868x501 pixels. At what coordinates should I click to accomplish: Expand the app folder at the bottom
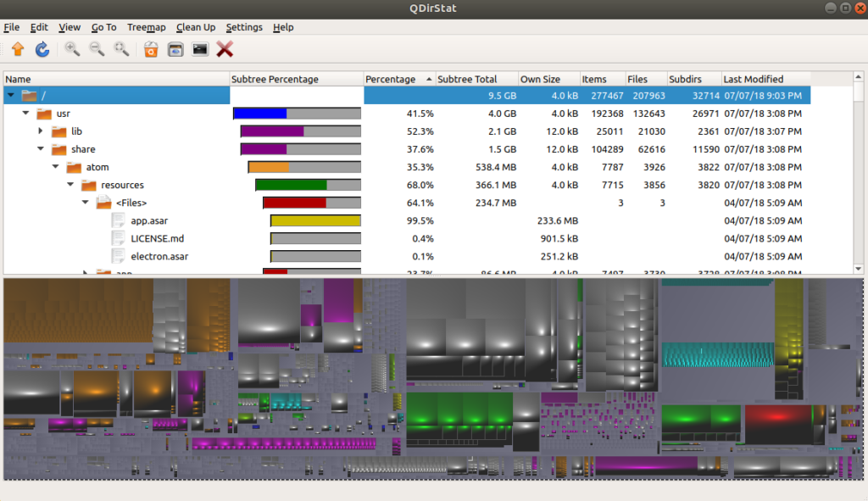click(x=85, y=273)
